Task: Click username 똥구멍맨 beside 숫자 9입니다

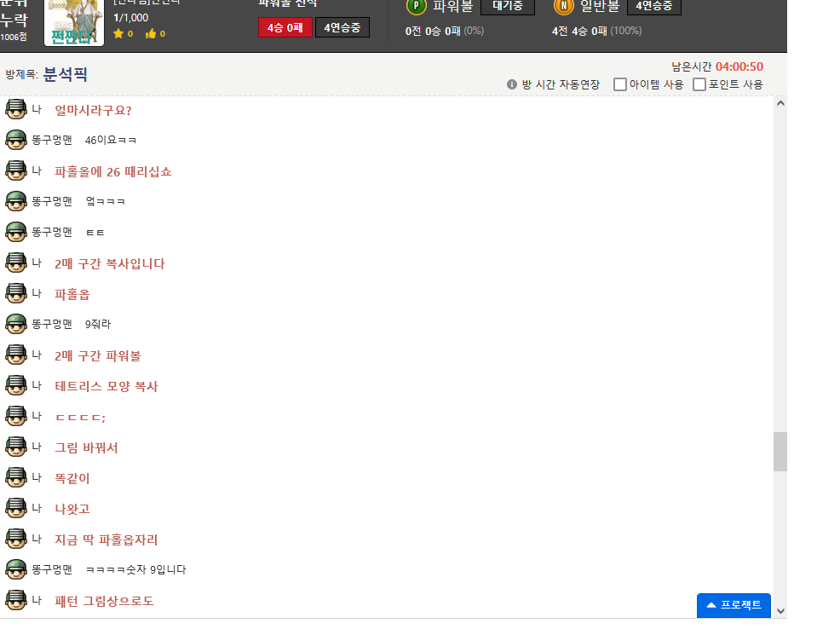Action: (52, 569)
